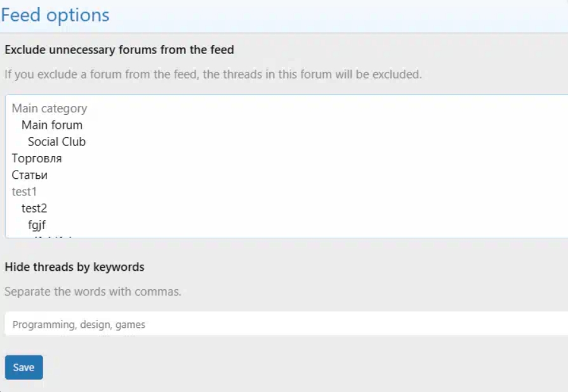Pick the Статьи forum entry

click(x=30, y=174)
